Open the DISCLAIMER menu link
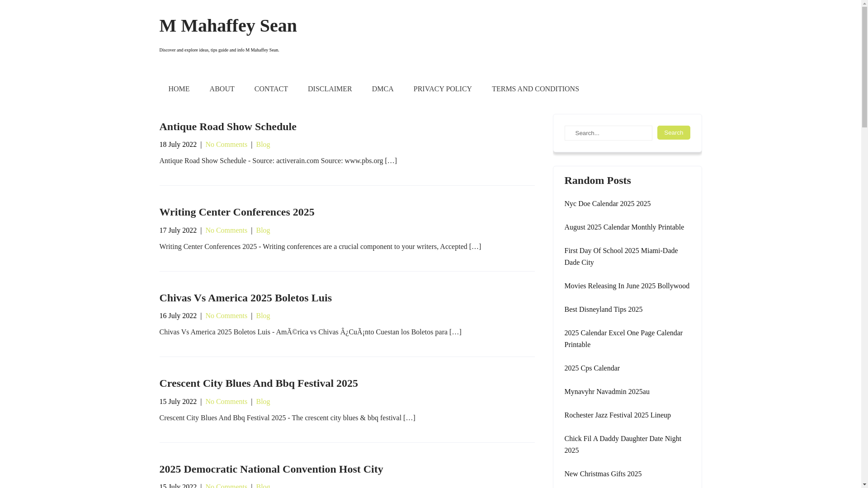Image resolution: width=868 pixels, height=488 pixels. (x=330, y=89)
